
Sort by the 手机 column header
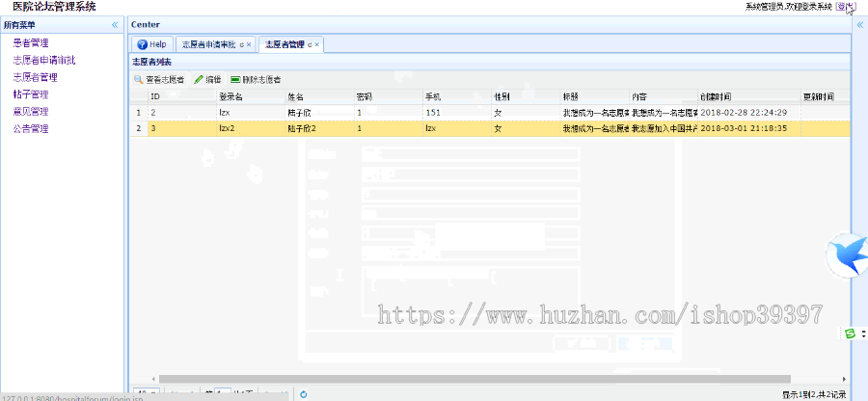456,96
